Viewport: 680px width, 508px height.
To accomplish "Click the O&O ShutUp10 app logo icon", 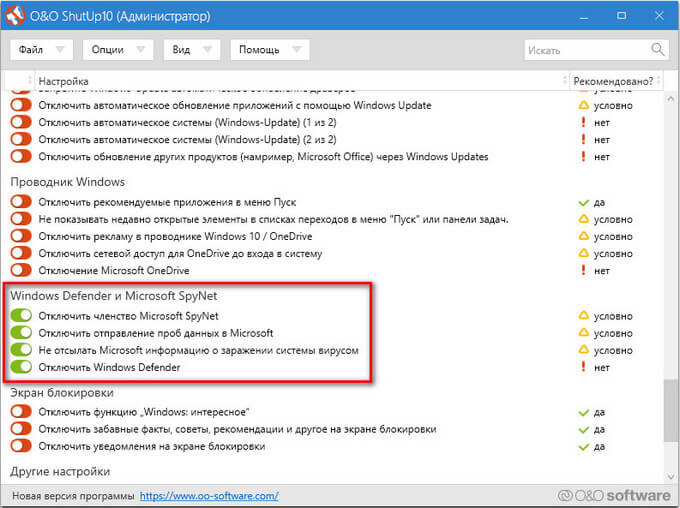I will [15, 16].
